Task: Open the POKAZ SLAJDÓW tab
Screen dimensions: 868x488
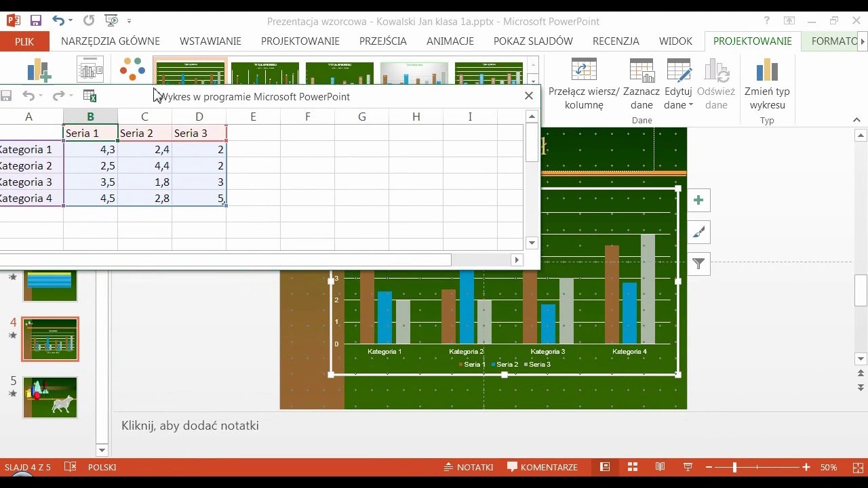Action: (x=533, y=41)
